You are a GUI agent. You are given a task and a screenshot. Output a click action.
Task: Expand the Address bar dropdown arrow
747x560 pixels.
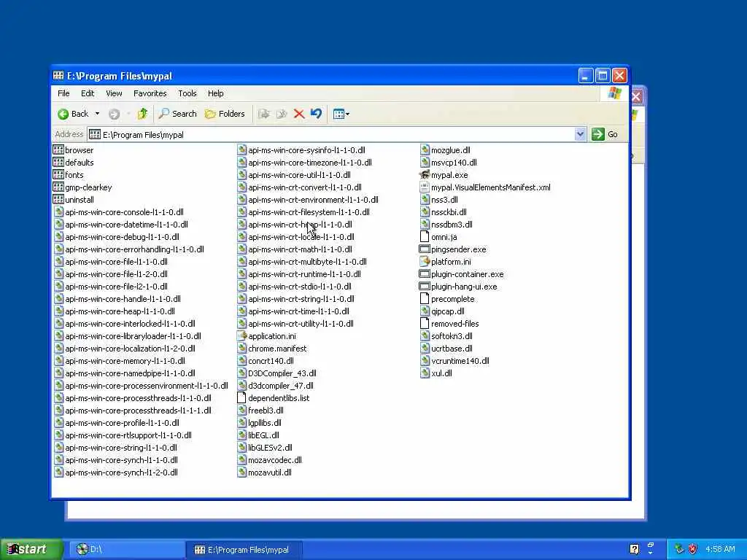(580, 134)
